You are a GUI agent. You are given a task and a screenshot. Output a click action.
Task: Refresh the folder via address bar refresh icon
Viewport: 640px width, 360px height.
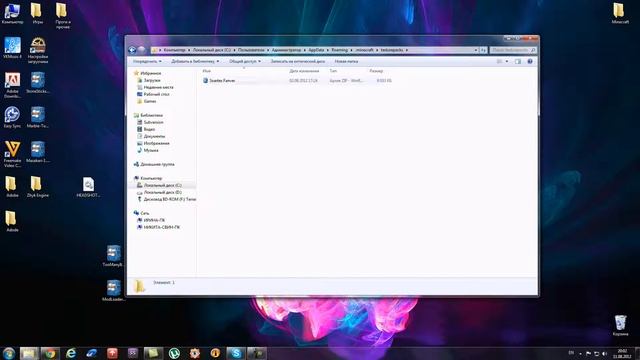point(483,50)
